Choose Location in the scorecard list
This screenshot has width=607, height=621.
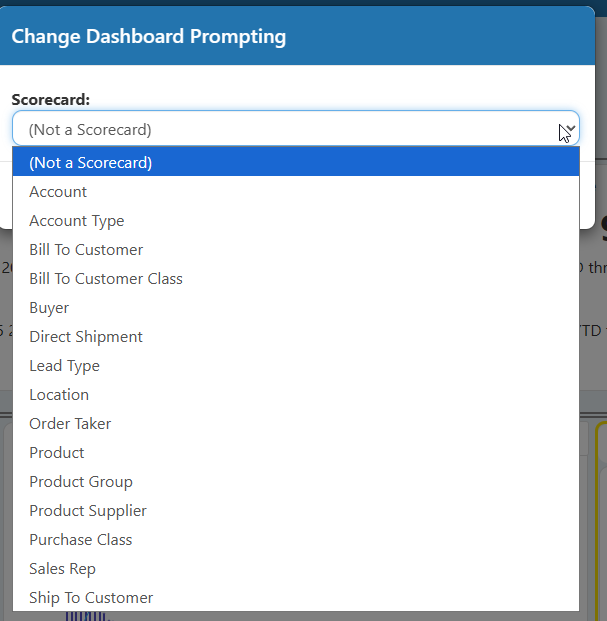[296, 394]
